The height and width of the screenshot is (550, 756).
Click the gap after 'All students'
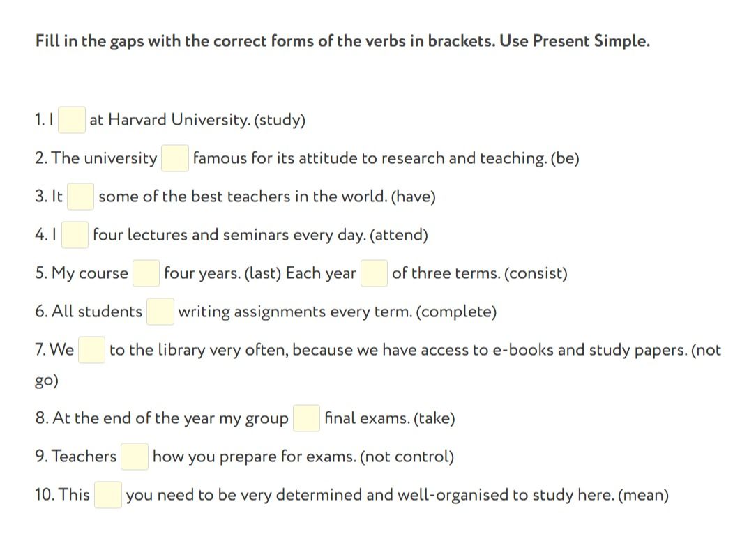click(x=160, y=312)
